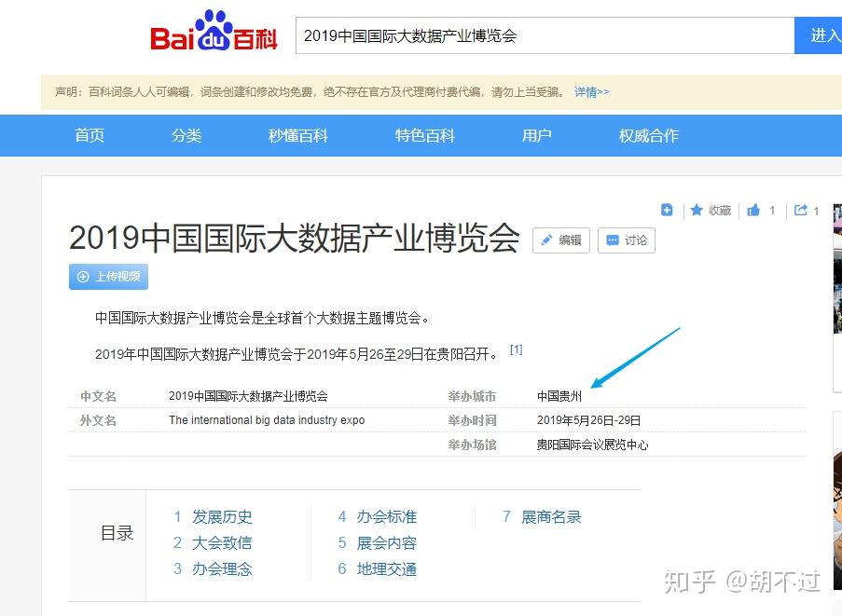Jump to 办会理念 section in contents
This screenshot has width=842, height=616.
pyautogui.click(x=222, y=568)
